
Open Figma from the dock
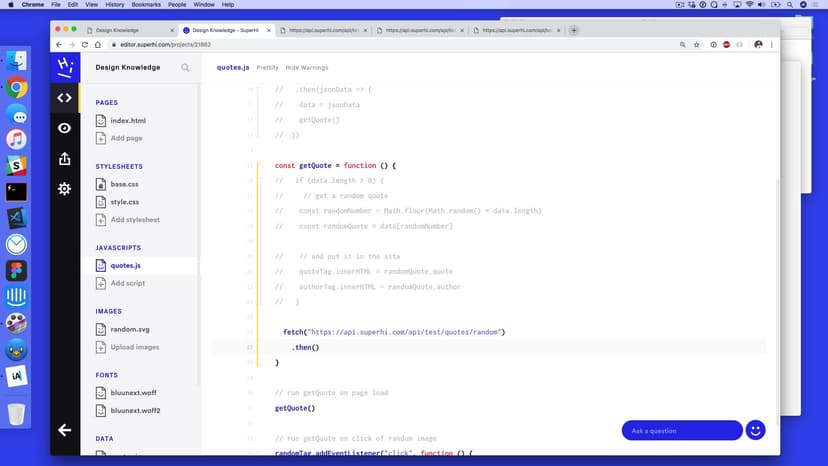coord(16,270)
